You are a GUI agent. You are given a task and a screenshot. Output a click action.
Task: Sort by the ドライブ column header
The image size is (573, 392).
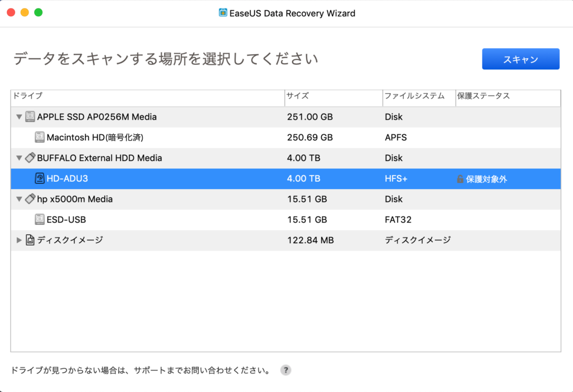[148, 98]
